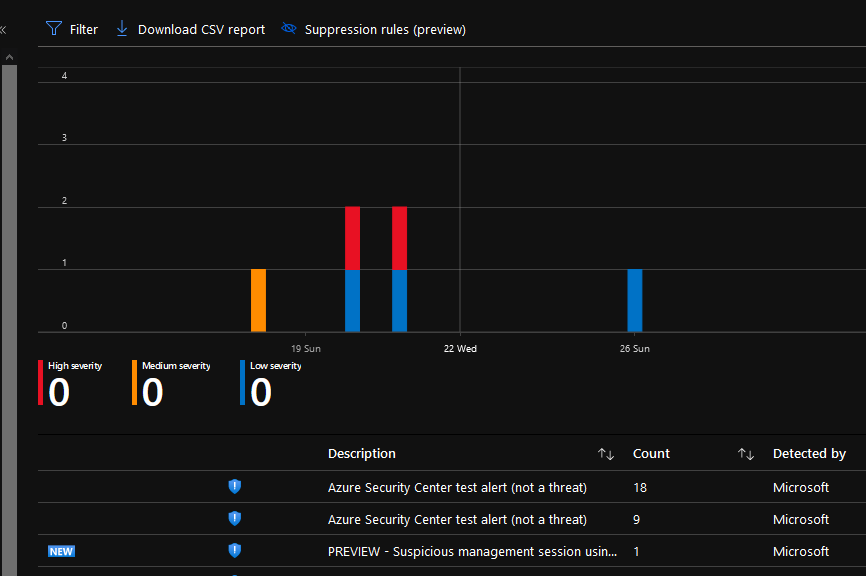The height and width of the screenshot is (576, 866).
Task: Click the Download CSV report button
Action: pyautogui.click(x=190, y=29)
